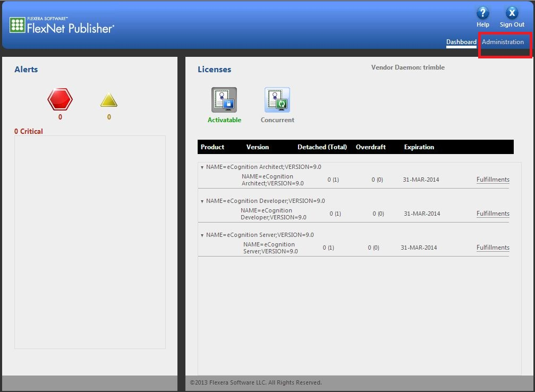Screen dimensions: 535x392
Task: Click the Sign Out icon
Action: (512, 13)
